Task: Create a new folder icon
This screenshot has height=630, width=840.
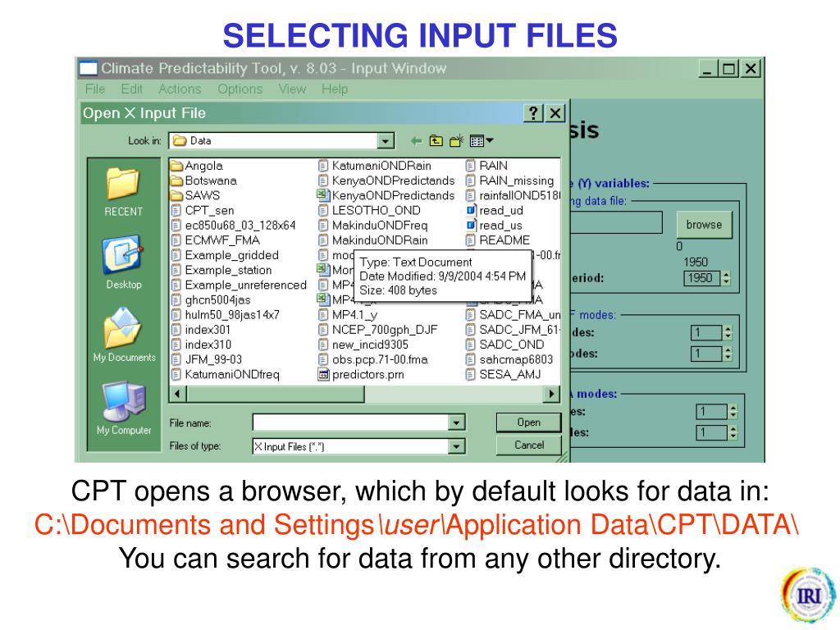Action: [x=456, y=141]
